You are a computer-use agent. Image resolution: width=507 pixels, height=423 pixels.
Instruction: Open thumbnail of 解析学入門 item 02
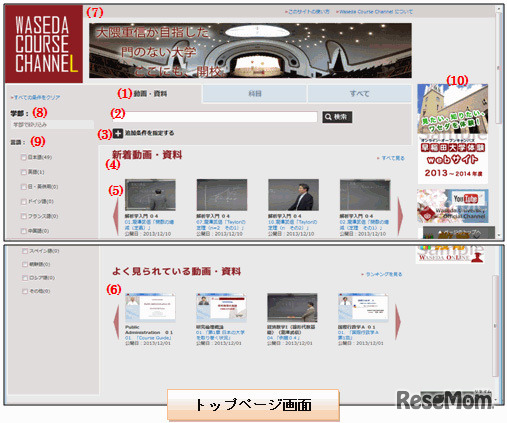tap(365, 195)
